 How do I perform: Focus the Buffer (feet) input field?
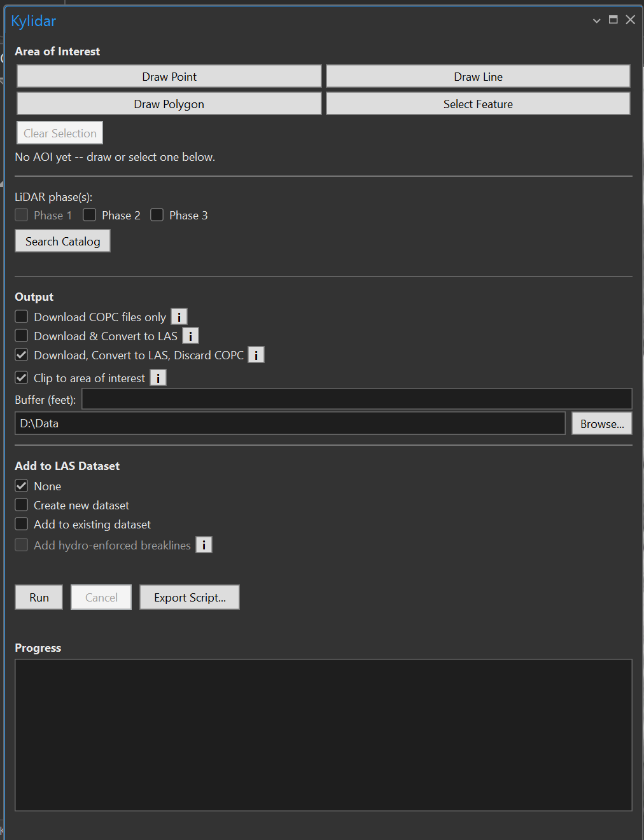(x=357, y=399)
